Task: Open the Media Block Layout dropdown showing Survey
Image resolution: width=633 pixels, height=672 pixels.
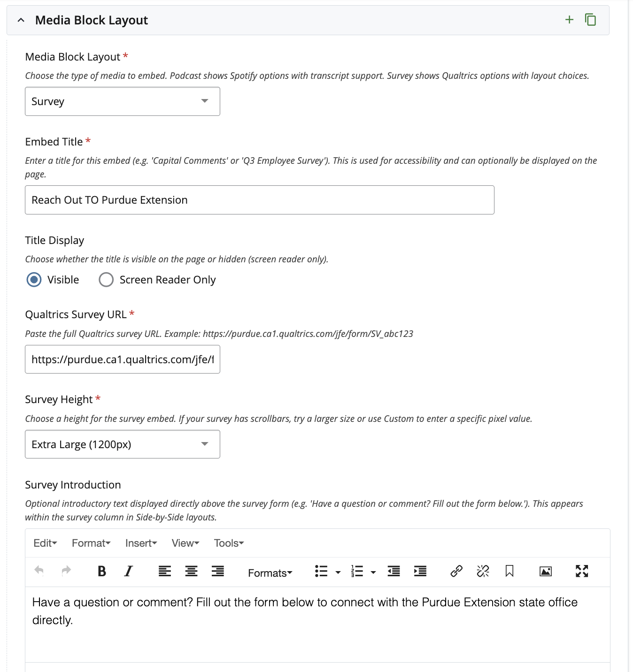Action: pos(122,101)
